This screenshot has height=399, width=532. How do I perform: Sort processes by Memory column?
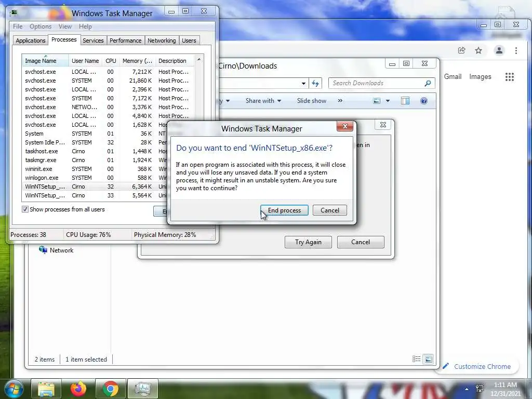tap(137, 61)
